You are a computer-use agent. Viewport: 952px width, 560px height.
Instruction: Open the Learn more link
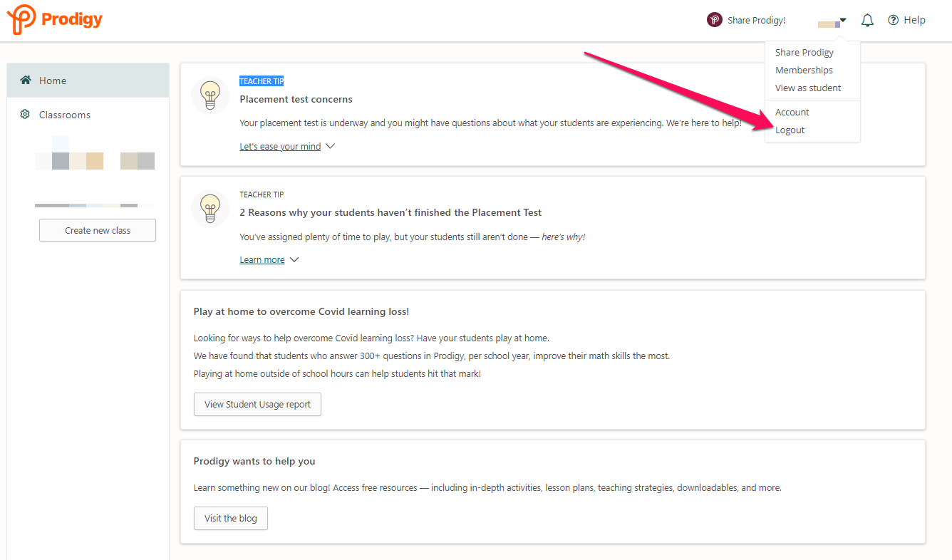pos(262,260)
